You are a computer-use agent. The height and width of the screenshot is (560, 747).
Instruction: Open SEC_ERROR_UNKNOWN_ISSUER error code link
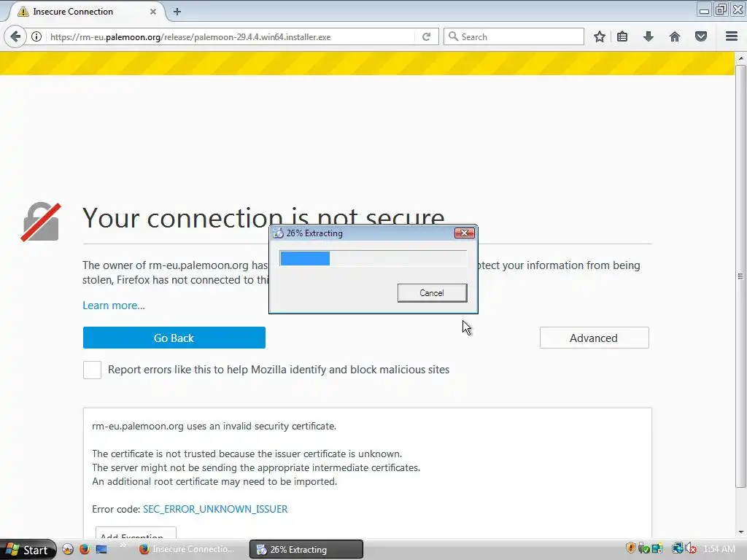215,509
